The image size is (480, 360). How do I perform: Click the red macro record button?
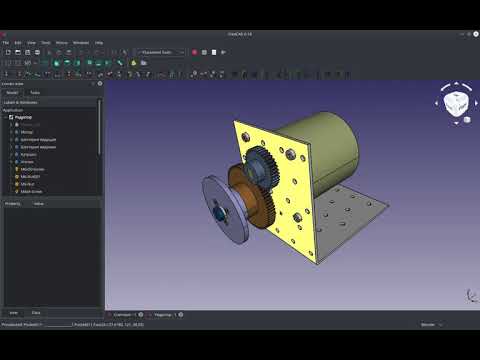[x=195, y=52]
